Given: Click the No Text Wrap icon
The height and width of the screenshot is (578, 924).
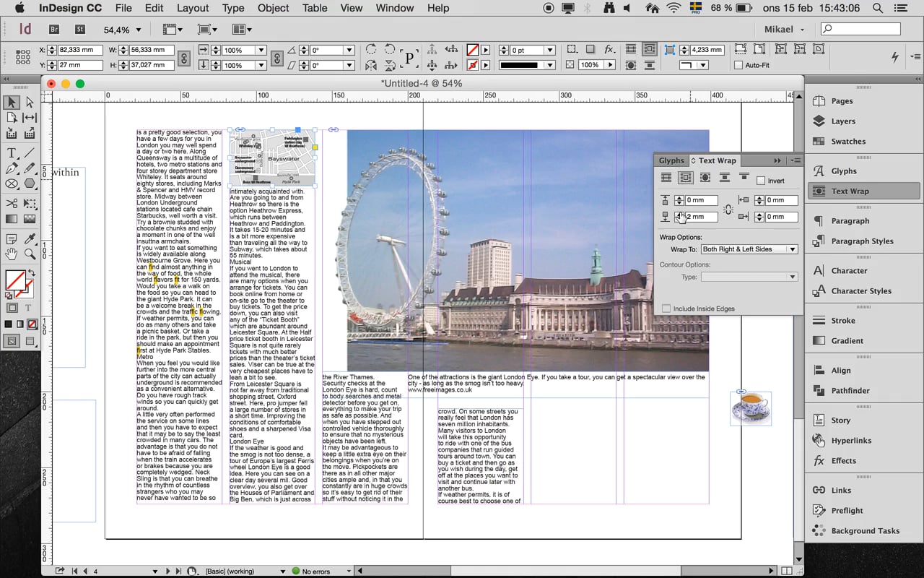Looking at the screenshot, I should (x=666, y=178).
